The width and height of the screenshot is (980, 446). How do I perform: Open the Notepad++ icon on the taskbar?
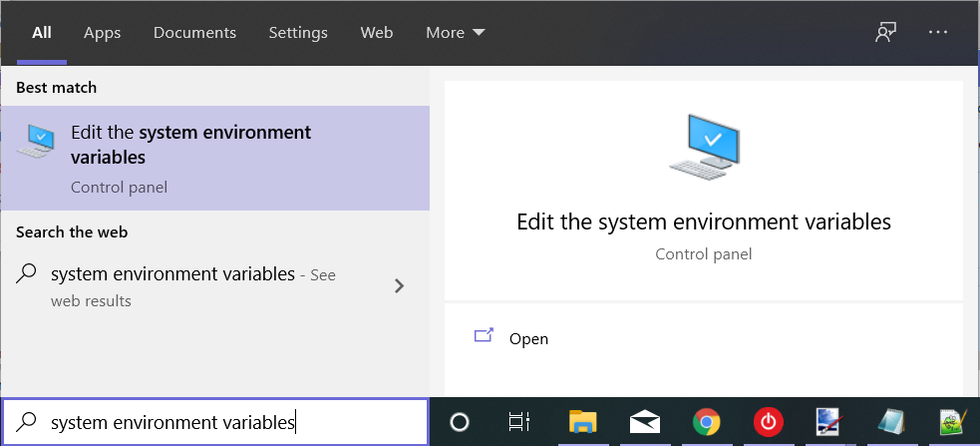tap(954, 423)
